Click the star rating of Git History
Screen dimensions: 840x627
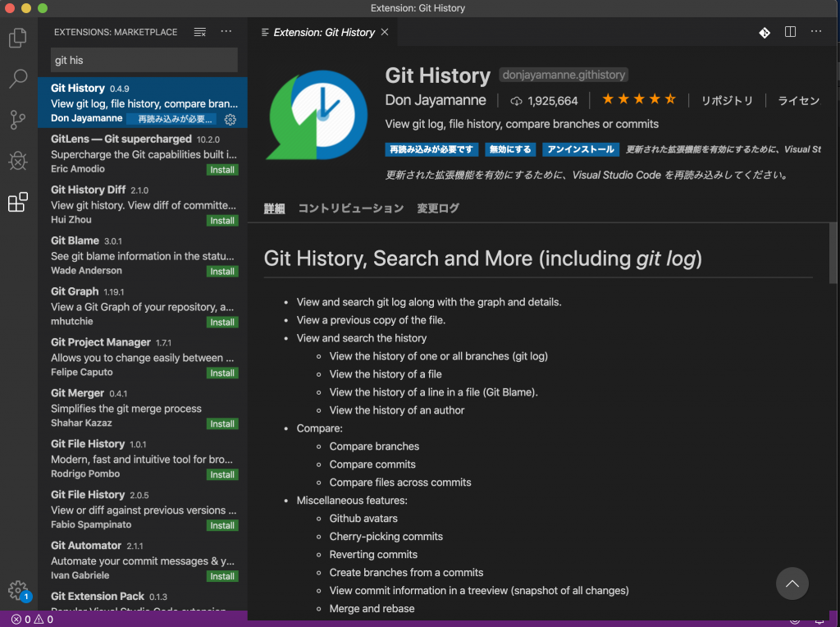point(638,99)
